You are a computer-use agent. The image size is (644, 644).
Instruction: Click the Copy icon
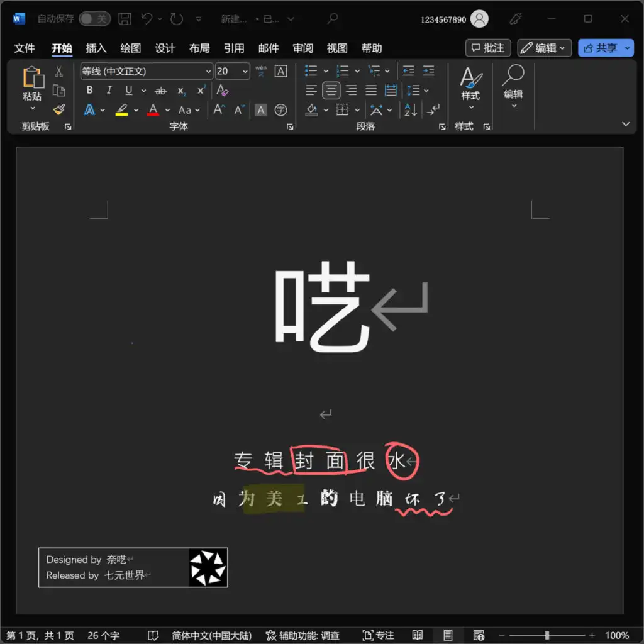[58, 91]
